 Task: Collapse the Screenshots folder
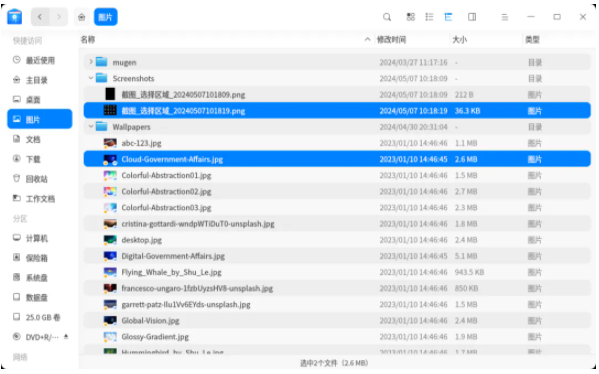tap(91, 78)
